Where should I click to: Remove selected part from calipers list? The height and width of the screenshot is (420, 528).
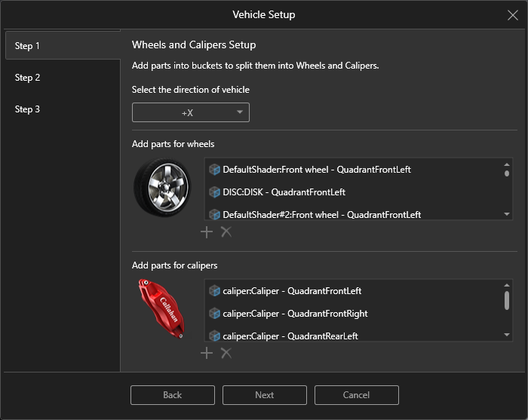(x=226, y=353)
